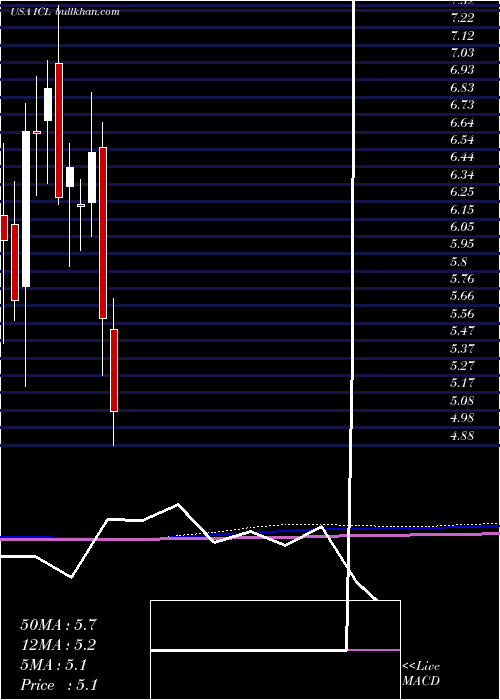Viewport: 500px width, 700px height.
Task: Click the 6.34 price axis label
Action: [x=462, y=175]
